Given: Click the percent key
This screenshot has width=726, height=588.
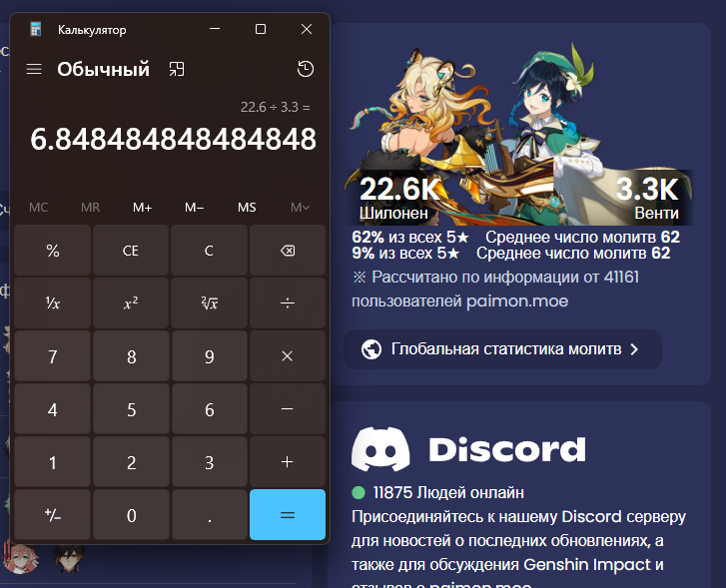Looking at the screenshot, I should point(52,251).
